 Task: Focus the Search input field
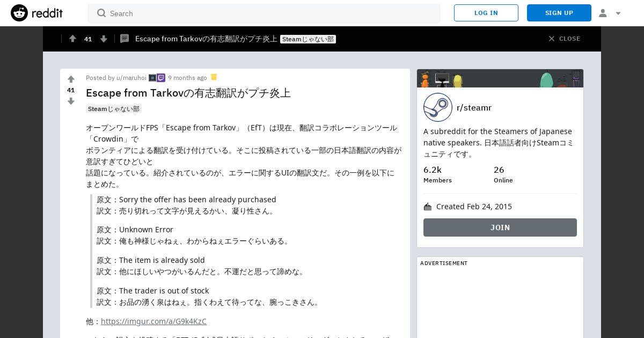pos(264,13)
